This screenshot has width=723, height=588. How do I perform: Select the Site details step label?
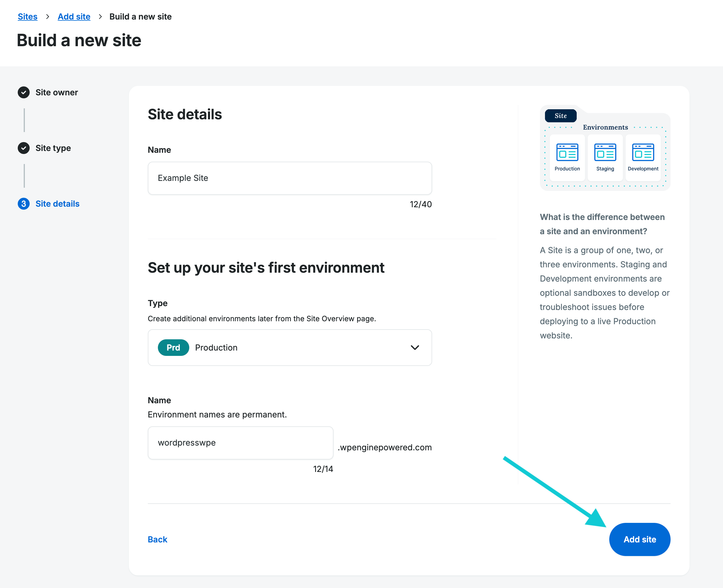coord(57,204)
